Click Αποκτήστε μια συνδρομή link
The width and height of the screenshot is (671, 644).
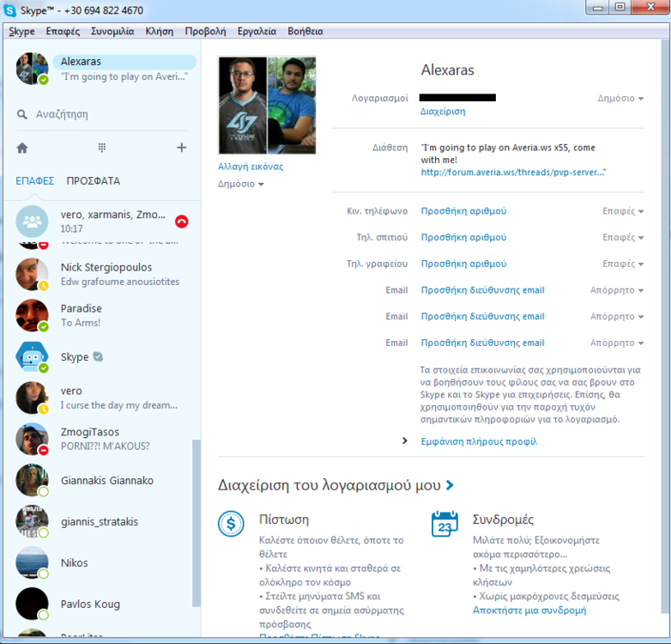(529, 611)
